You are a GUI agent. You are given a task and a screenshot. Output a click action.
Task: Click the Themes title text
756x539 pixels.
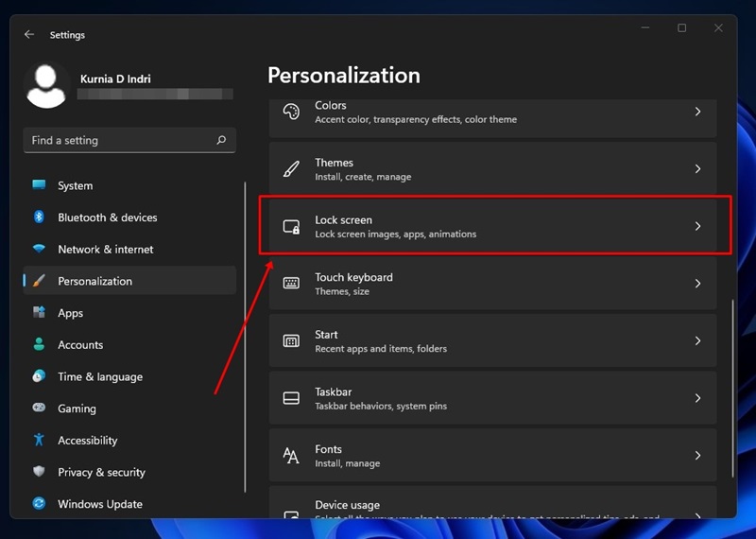point(334,163)
